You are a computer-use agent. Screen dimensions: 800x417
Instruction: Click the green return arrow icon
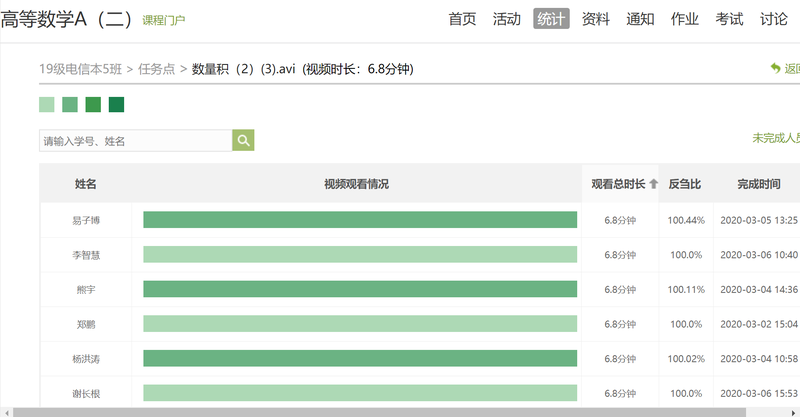tap(776, 68)
